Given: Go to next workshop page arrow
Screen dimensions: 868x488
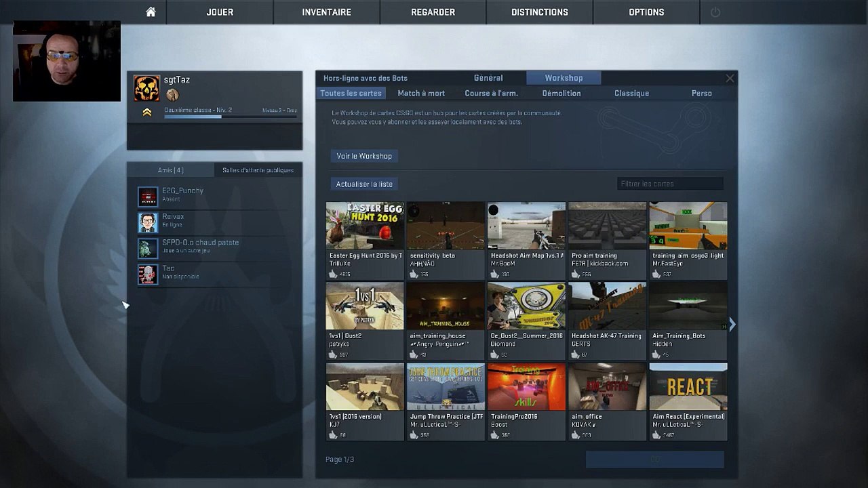Looking at the screenshot, I should pyautogui.click(x=732, y=325).
